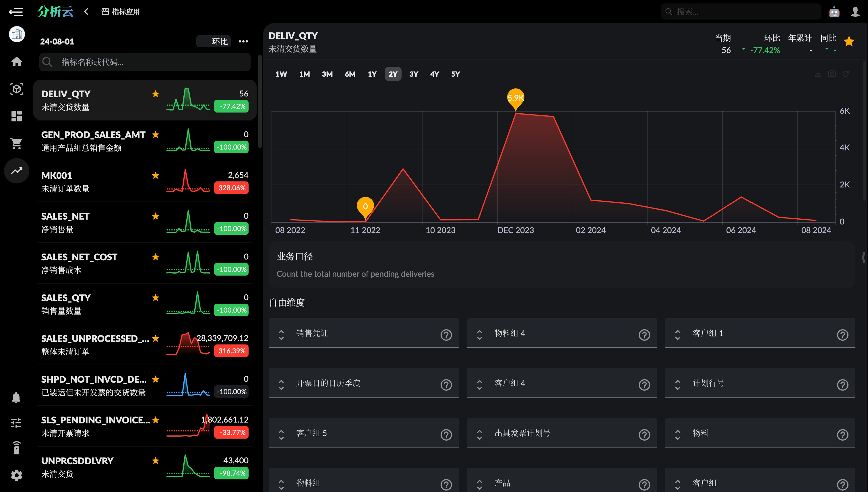868x492 pixels.
Task: Collapse the sidebar with the menu arrow icon
Action: click(x=16, y=12)
